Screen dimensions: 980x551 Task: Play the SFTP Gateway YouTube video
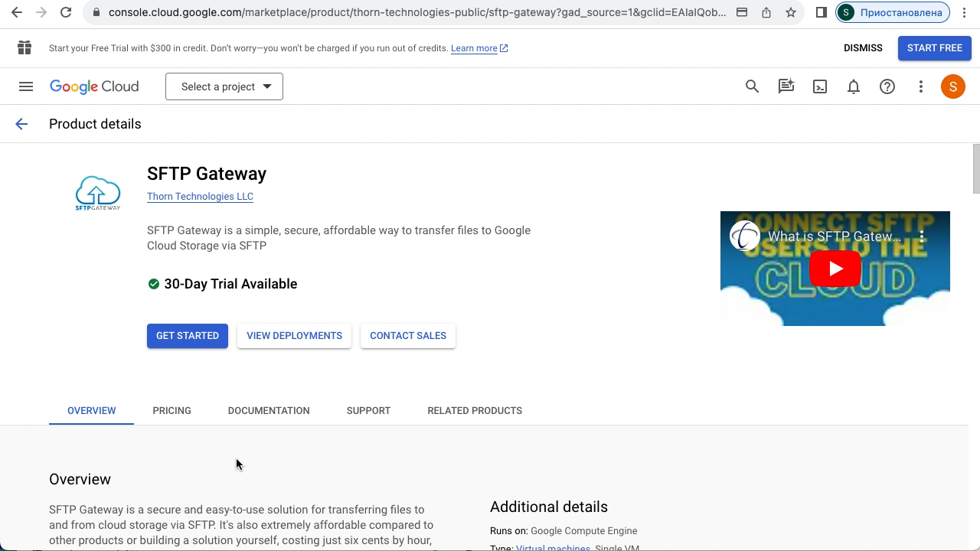(835, 269)
